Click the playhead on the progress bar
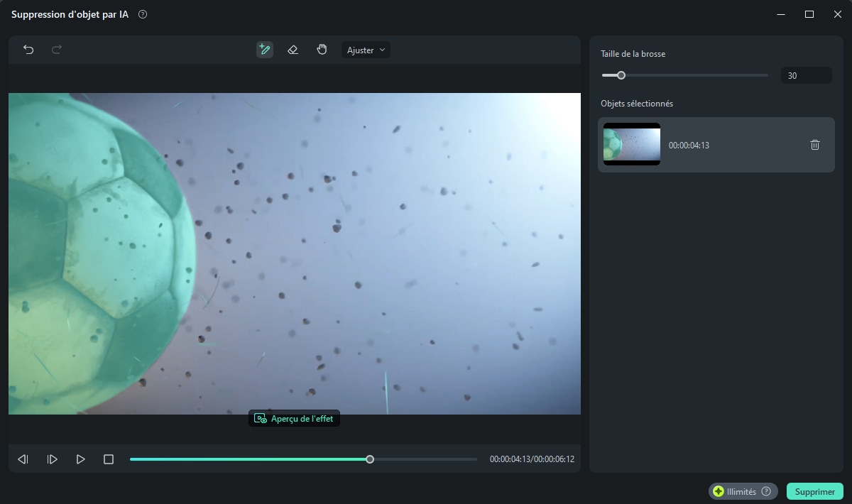Image resolution: width=852 pixels, height=504 pixels. [x=370, y=459]
